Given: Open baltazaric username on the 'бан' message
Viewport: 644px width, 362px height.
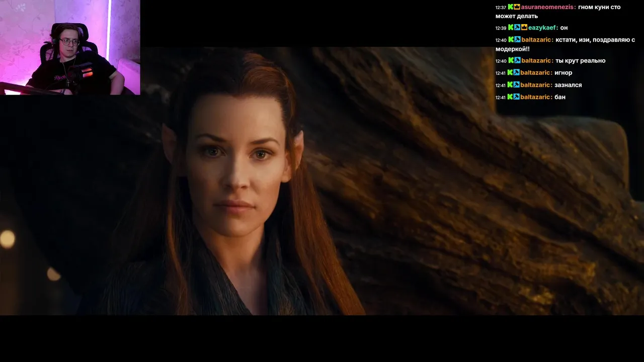Looking at the screenshot, I should pyautogui.click(x=536, y=97).
